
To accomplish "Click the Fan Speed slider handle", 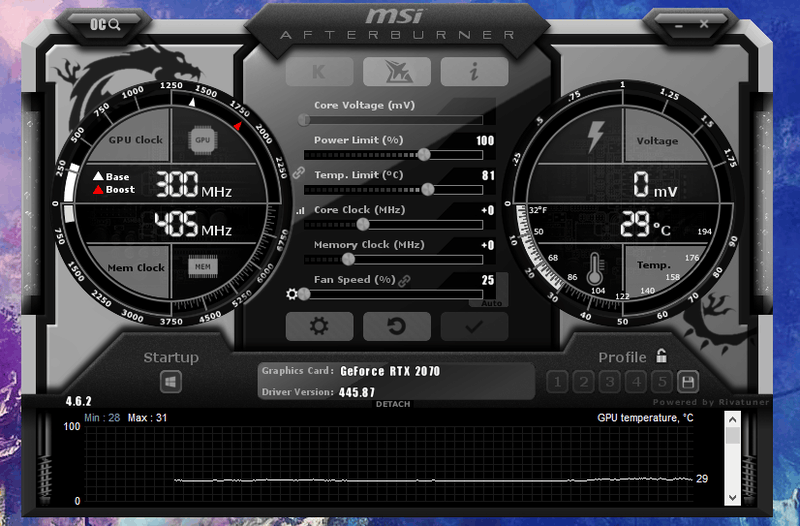I will tap(304, 294).
